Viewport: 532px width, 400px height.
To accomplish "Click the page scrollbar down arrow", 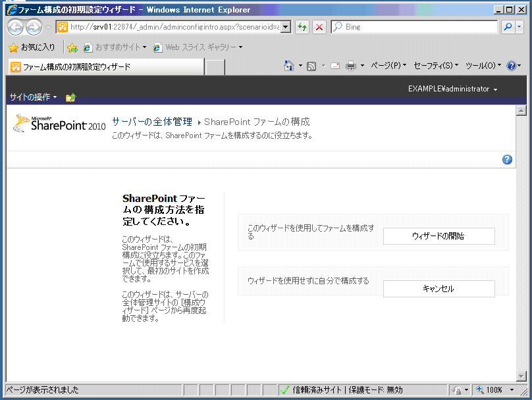I will 521,376.
